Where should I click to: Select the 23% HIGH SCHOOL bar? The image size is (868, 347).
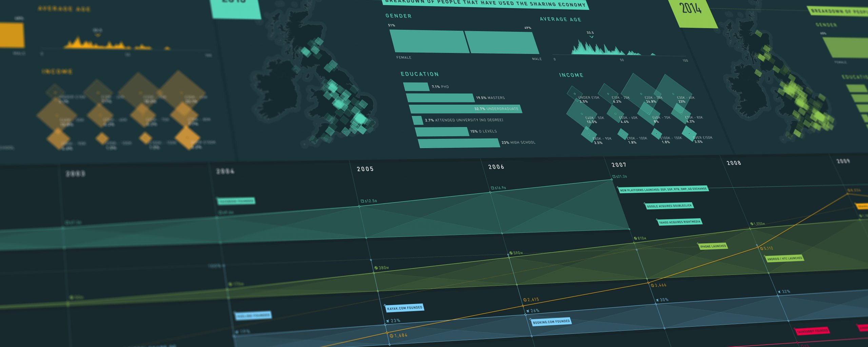pyautogui.click(x=459, y=143)
